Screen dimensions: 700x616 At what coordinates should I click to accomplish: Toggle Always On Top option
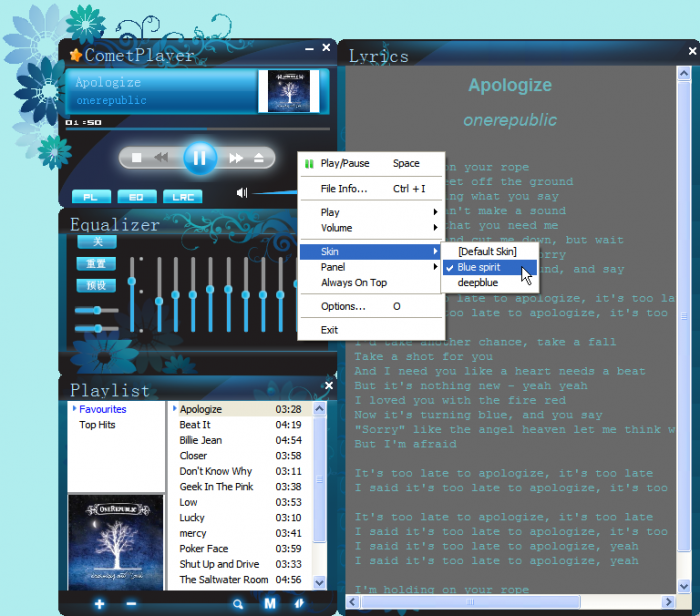[371, 283]
